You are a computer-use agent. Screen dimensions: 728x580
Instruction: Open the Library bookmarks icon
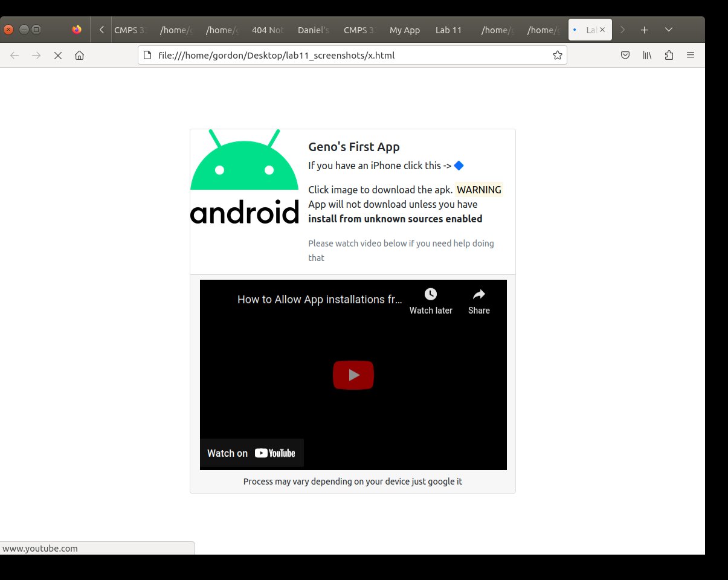pyautogui.click(x=647, y=56)
